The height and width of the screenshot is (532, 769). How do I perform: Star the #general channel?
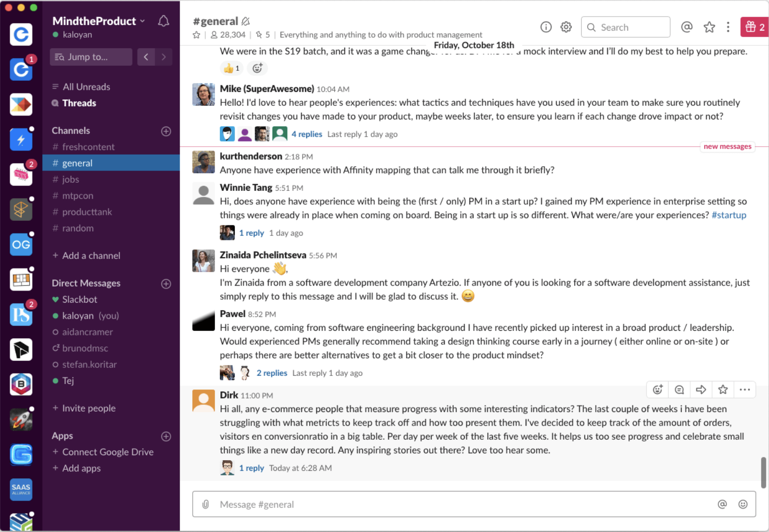[196, 35]
